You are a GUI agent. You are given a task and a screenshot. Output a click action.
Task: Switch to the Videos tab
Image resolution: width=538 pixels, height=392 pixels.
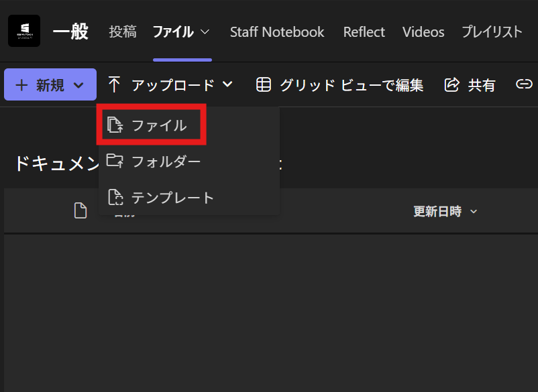click(423, 31)
